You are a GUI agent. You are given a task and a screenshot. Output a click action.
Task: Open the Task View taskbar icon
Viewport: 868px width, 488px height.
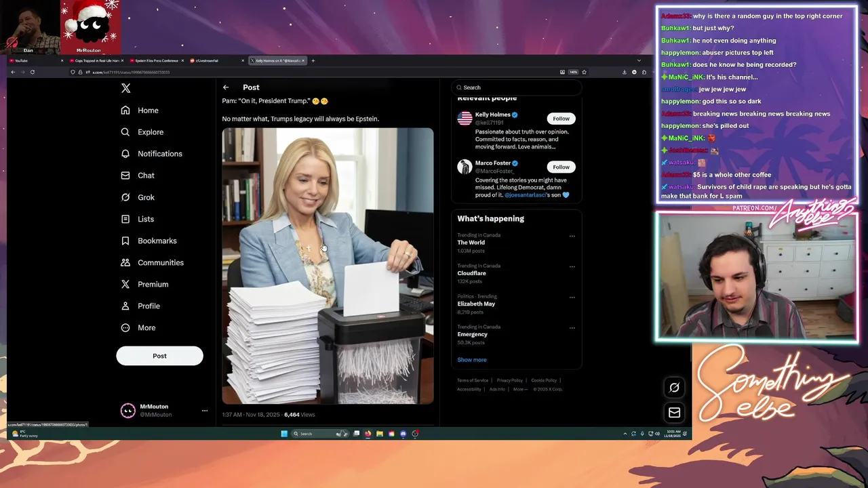click(357, 434)
